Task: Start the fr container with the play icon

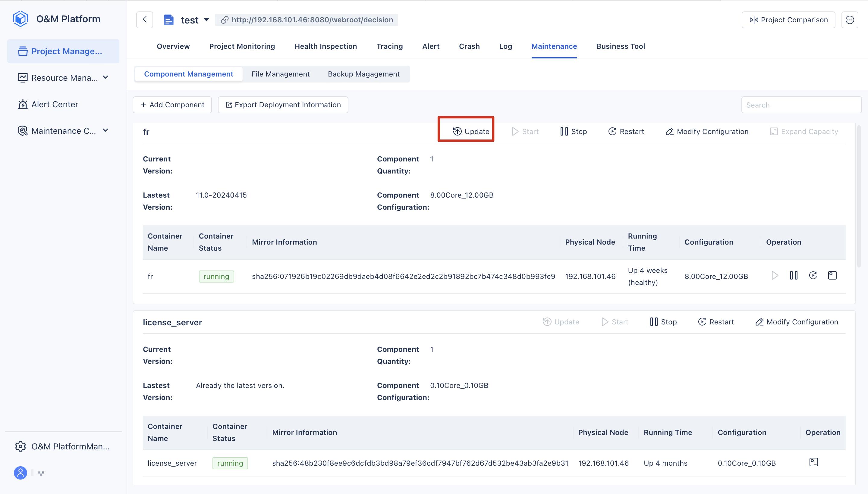Action: tap(775, 275)
